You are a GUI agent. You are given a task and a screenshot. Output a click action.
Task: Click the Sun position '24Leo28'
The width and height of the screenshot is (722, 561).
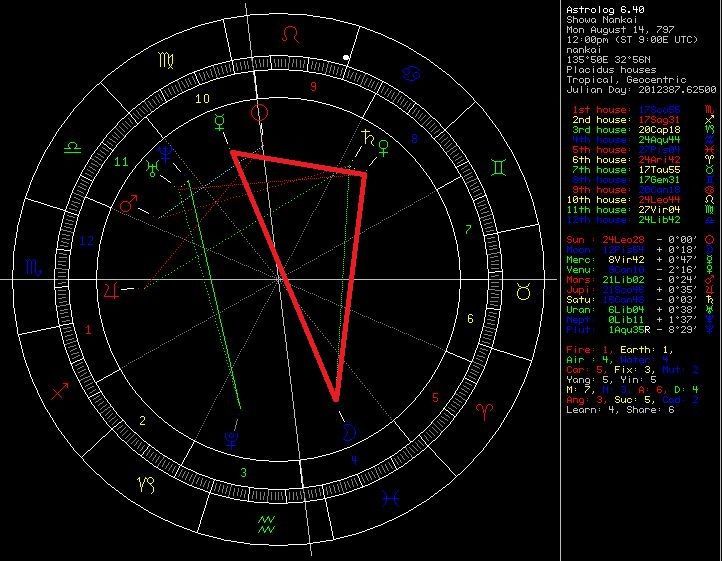tap(623, 240)
